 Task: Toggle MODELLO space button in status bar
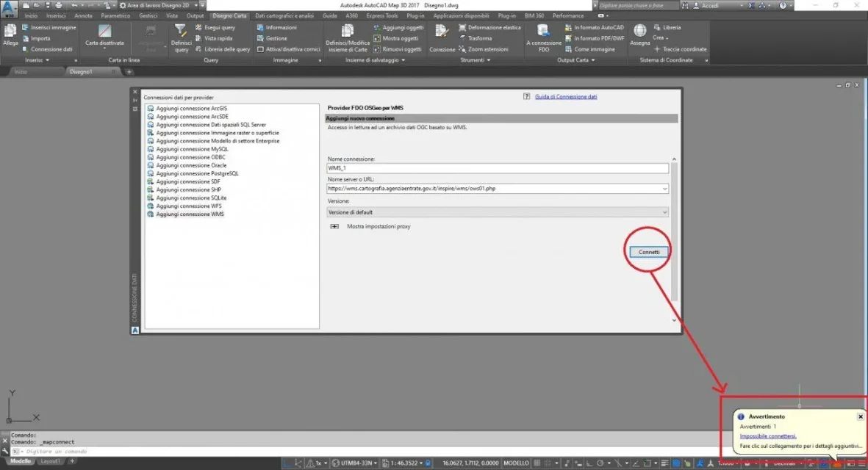click(516, 463)
